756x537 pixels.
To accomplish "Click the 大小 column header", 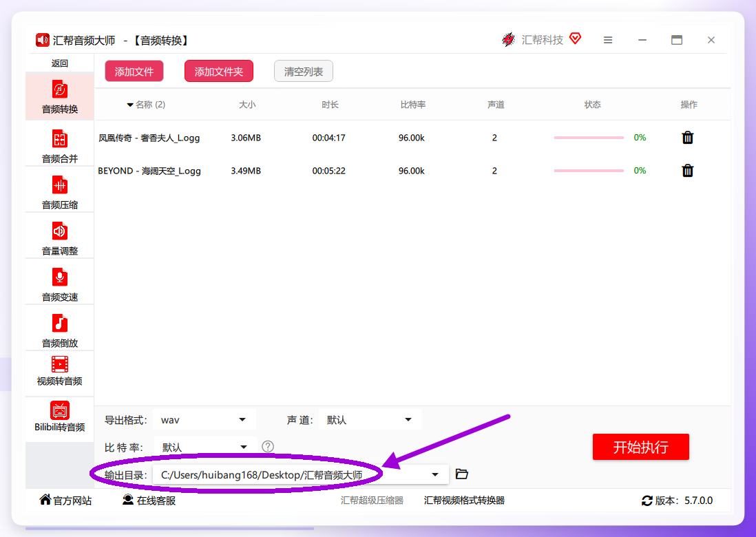I will click(x=247, y=105).
